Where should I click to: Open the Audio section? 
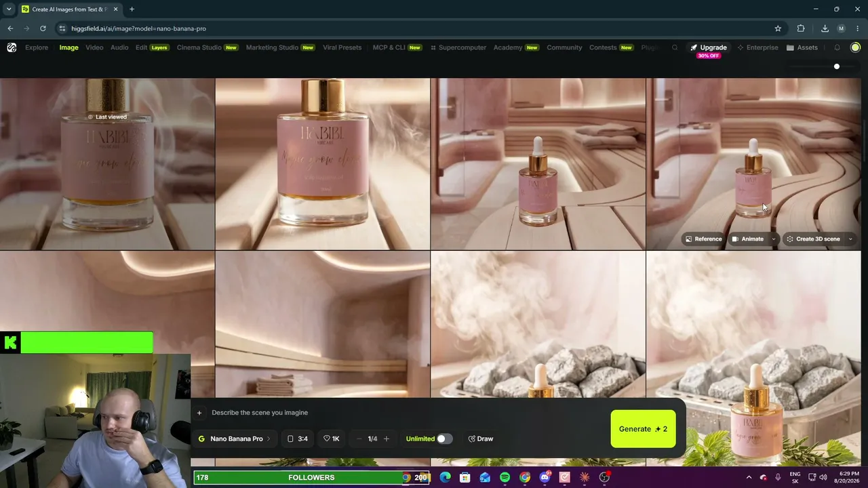point(119,47)
